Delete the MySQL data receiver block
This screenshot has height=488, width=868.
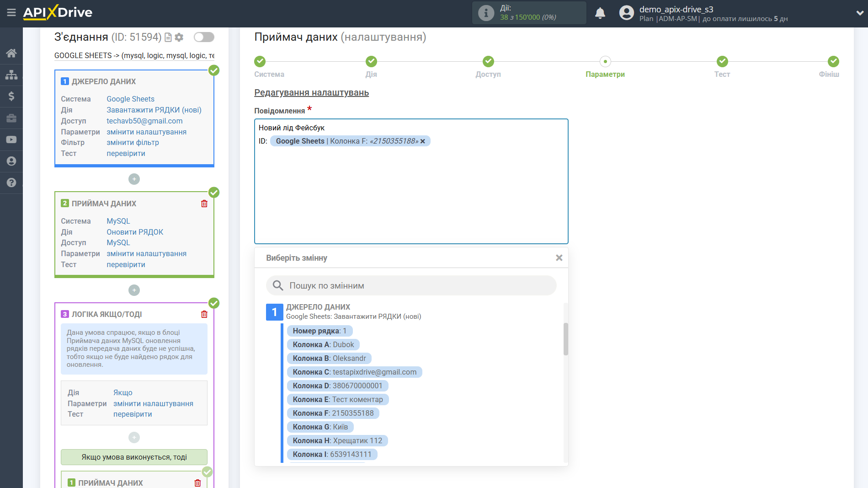204,204
